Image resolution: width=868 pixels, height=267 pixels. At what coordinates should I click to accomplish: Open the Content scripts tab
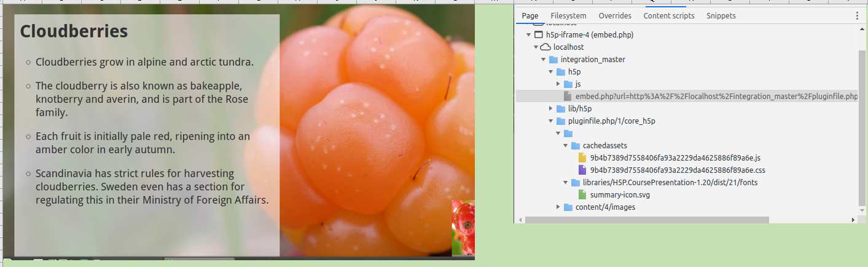(x=669, y=16)
